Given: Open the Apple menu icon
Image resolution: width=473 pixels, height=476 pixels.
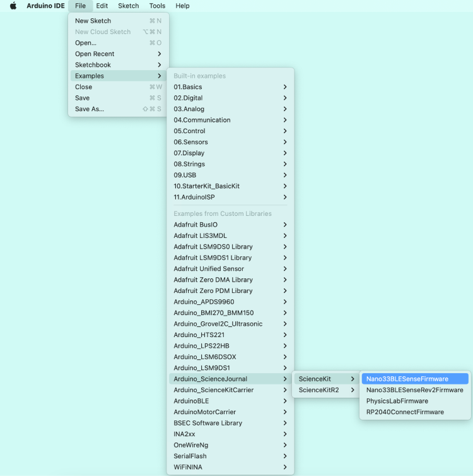Looking at the screenshot, I should coord(13,6).
